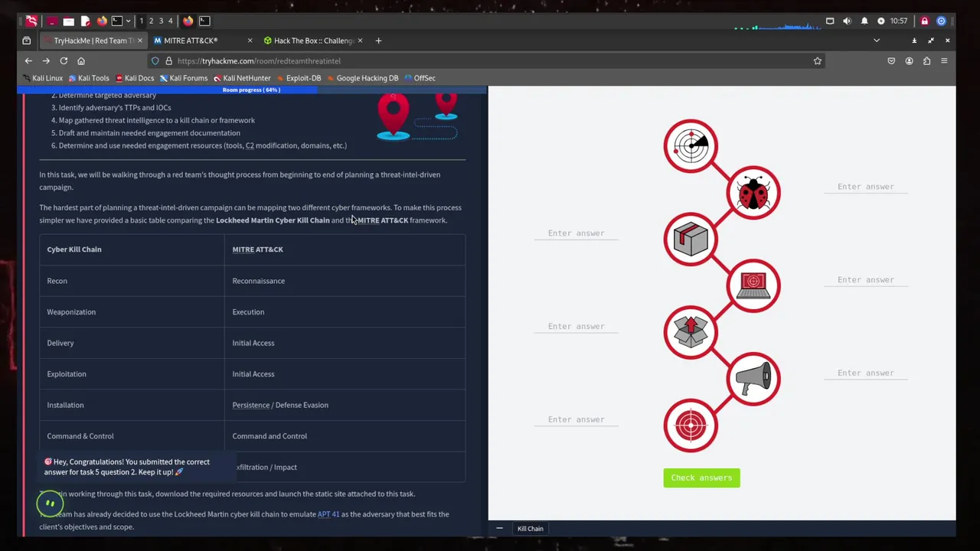The image size is (980, 551).
Task: Select the Kill Chain tab at bottom
Action: (530, 529)
